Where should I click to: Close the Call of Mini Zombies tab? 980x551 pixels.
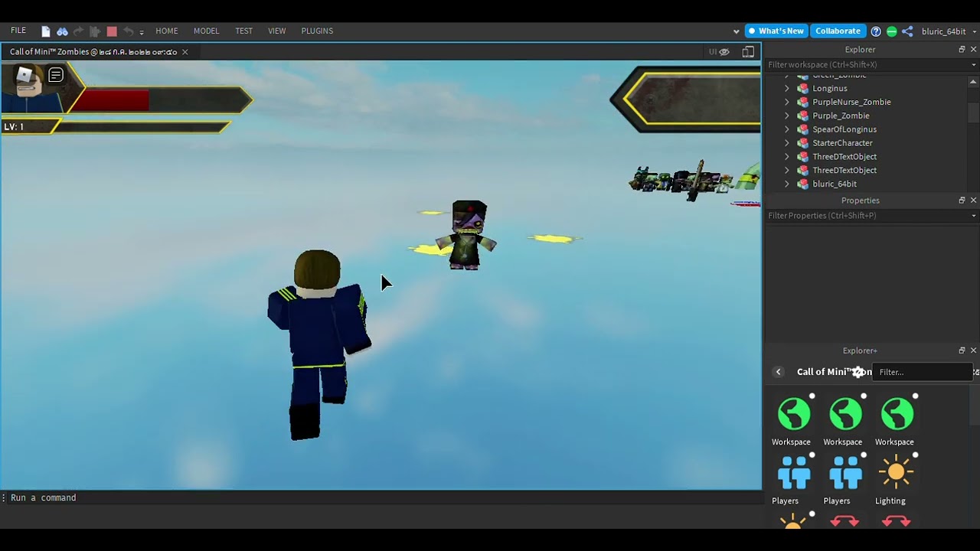click(x=185, y=52)
